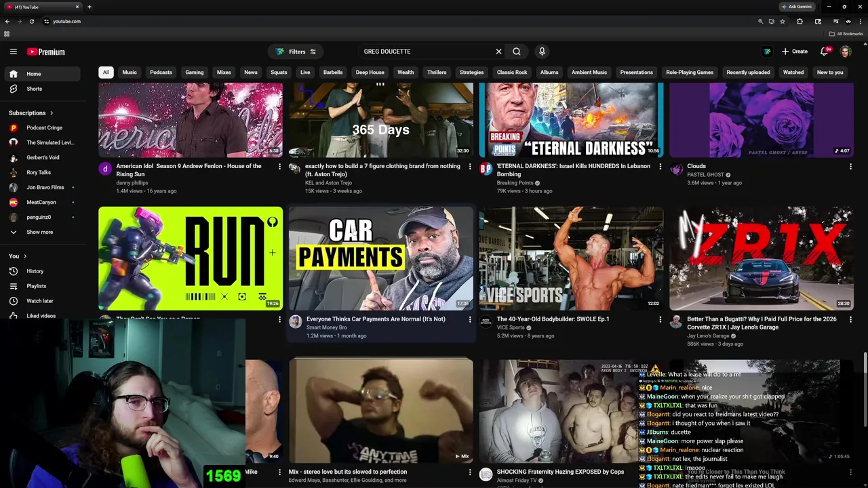868x488 pixels.
Task: Open a new browser tab
Action: point(90,7)
